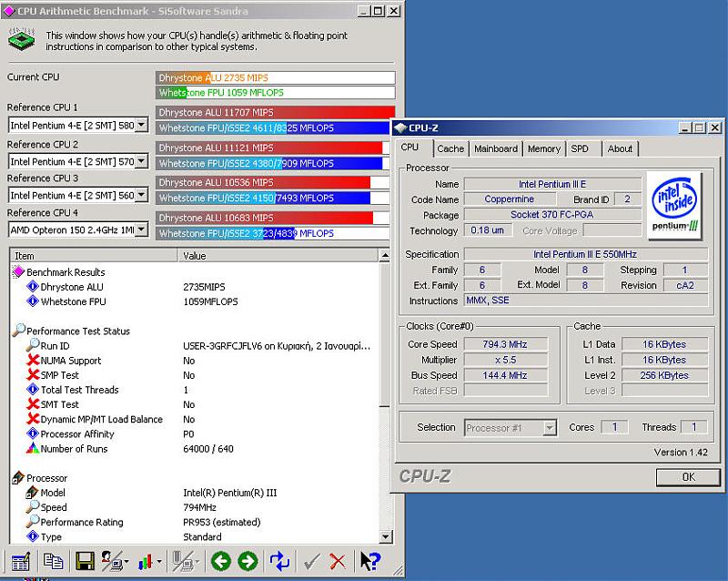Click the CPU chip icon in Sandra header

coord(22,39)
